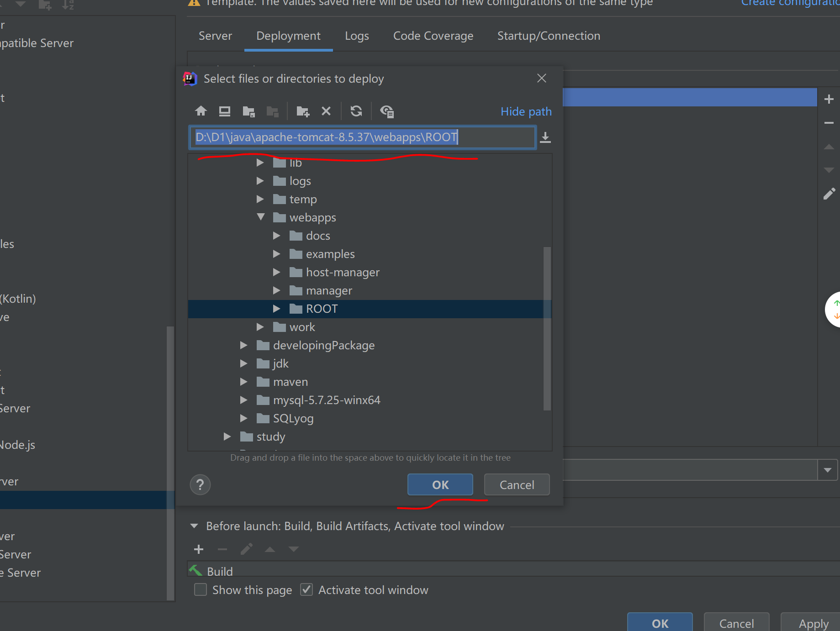
Task: Uncheck Activate tool window checkbox
Action: pos(306,589)
